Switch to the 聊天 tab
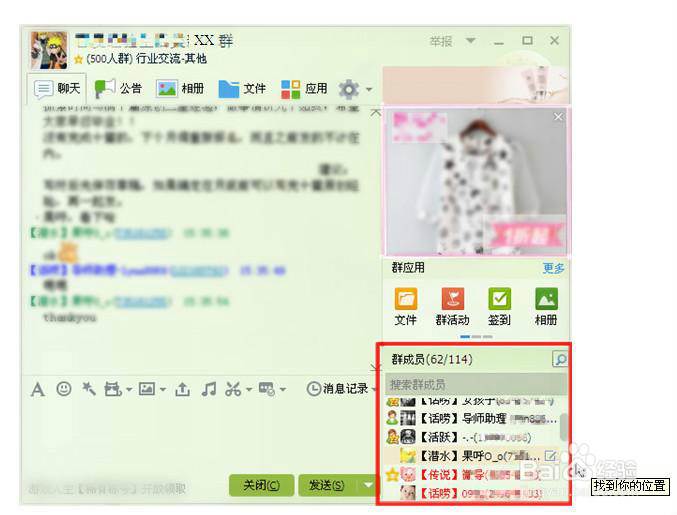677x515 pixels. click(57, 88)
